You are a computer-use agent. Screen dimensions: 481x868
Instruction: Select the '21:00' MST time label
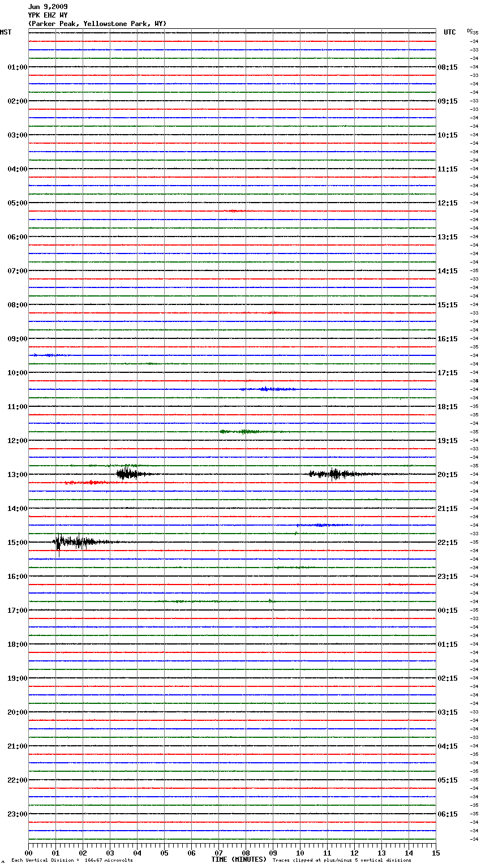[18, 746]
